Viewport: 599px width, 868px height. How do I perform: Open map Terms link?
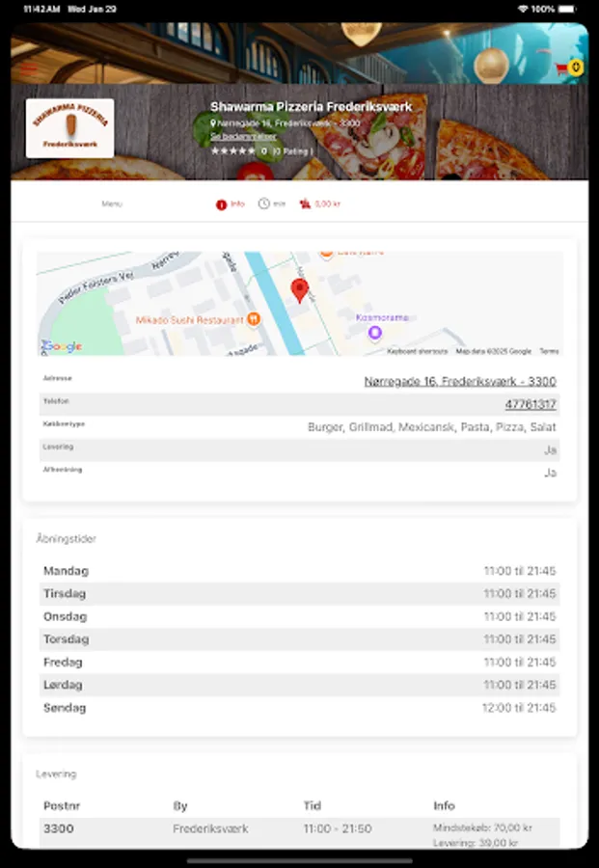[x=549, y=351]
